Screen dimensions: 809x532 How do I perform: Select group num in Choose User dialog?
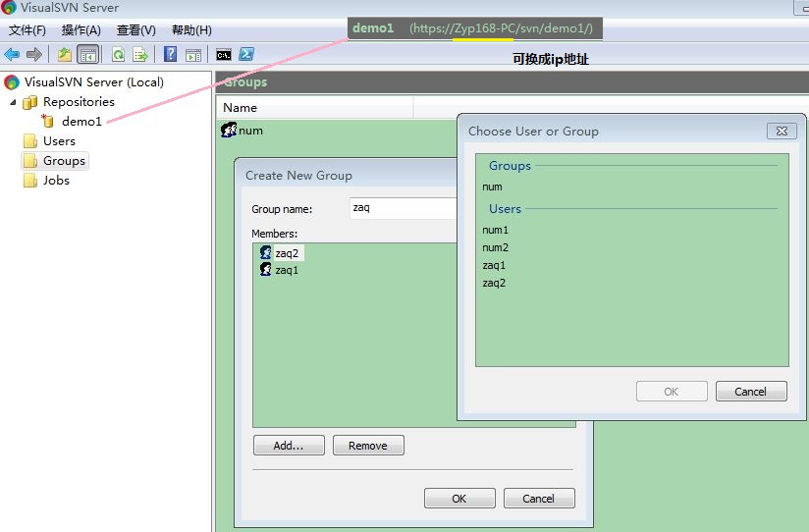pyautogui.click(x=492, y=186)
